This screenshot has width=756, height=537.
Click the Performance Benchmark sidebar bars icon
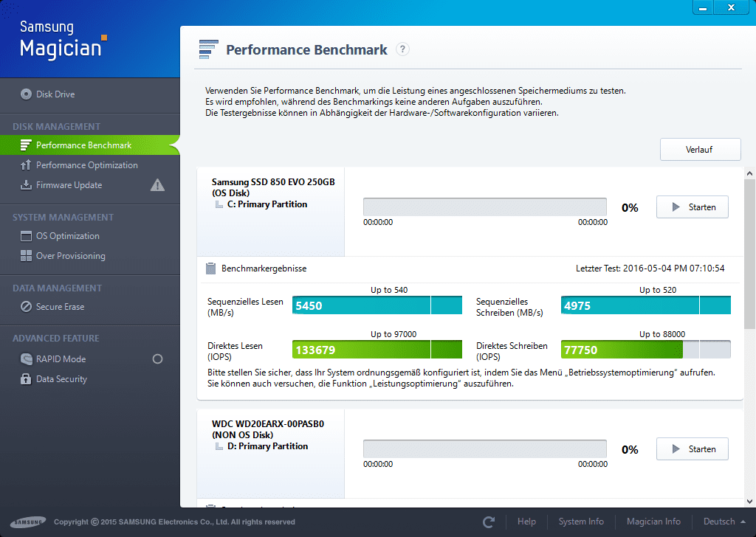pos(26,145)
